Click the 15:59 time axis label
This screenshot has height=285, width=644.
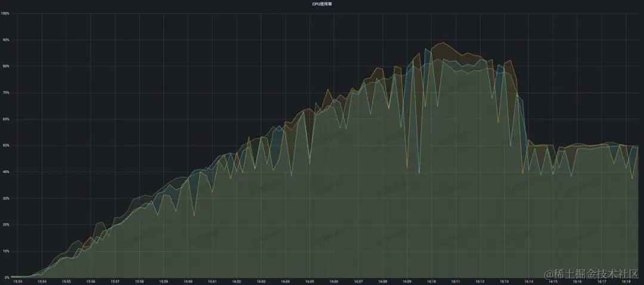click(164, 282)
